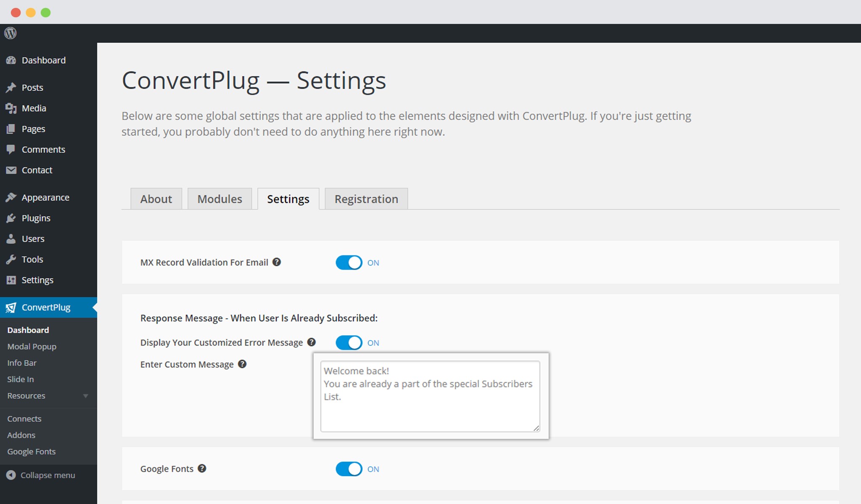Click the Appearance sidebar icon

tap(10, 197)
